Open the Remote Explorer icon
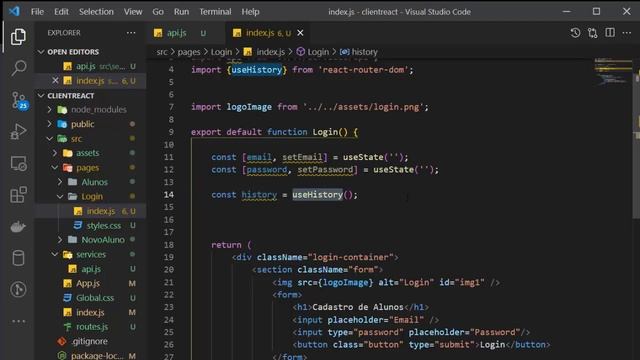 (x=18, y=164)
